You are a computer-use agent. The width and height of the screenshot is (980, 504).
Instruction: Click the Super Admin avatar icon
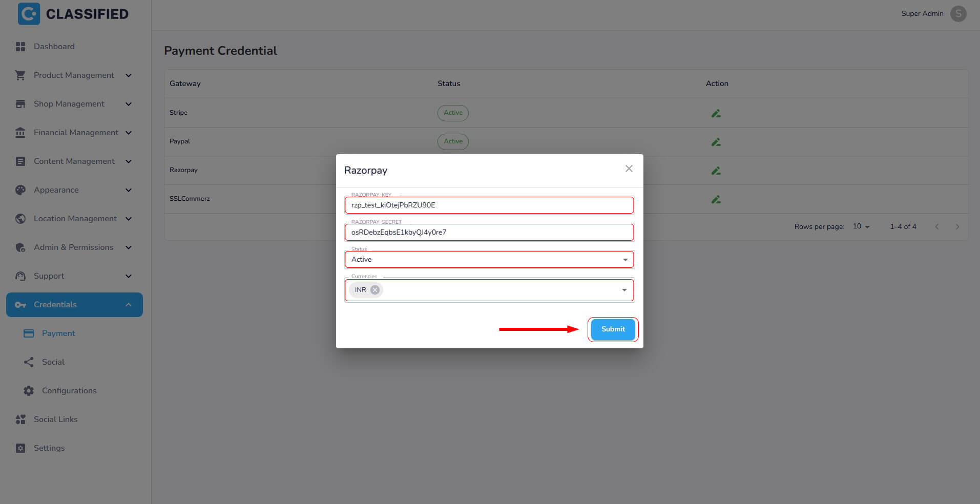point(958,14)
